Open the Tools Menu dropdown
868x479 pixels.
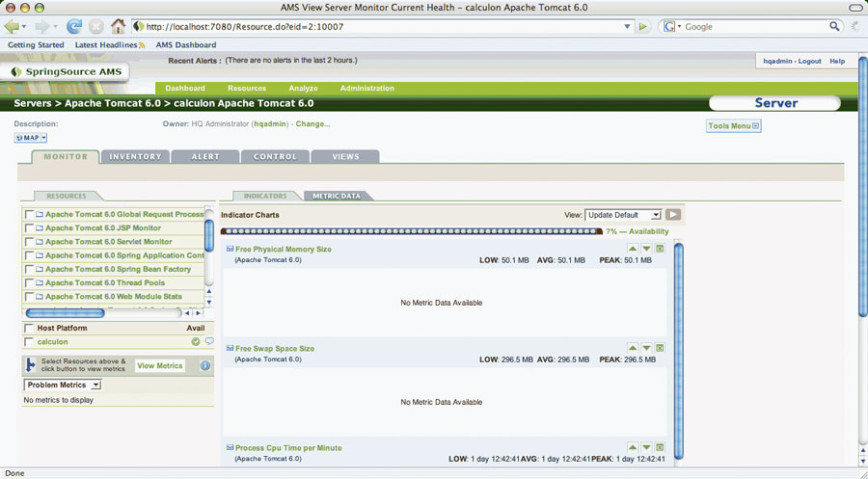[x=734, y=126]
